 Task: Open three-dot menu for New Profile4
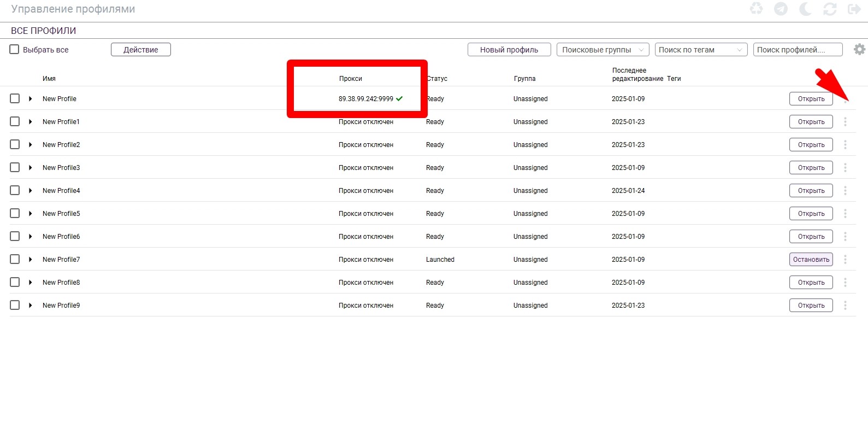pos(845,191)
